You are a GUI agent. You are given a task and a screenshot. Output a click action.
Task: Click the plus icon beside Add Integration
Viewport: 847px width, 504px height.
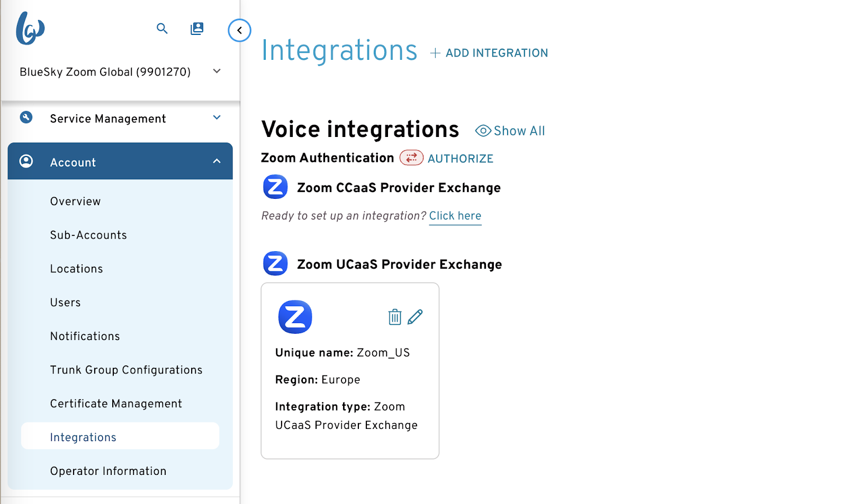[435, 53]
